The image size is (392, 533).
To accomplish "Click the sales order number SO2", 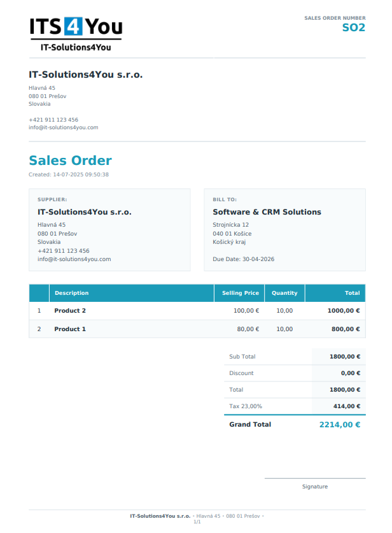I will tap(353, 28).
